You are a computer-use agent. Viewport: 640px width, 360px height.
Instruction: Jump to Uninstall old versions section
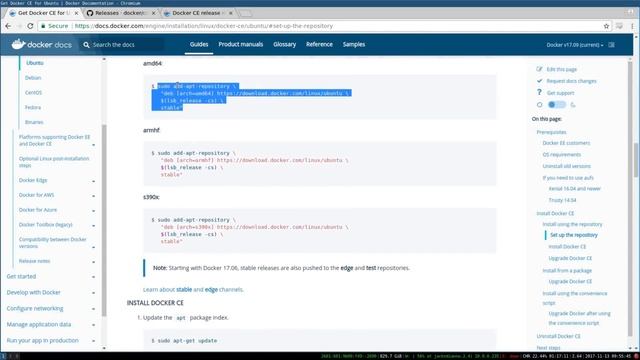[567, 166]
